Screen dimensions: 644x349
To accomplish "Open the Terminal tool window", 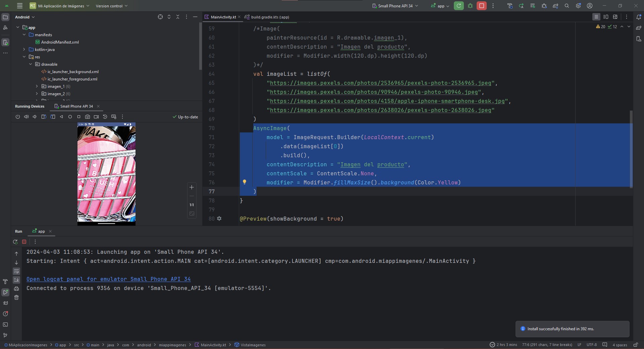I will [5, 325].
